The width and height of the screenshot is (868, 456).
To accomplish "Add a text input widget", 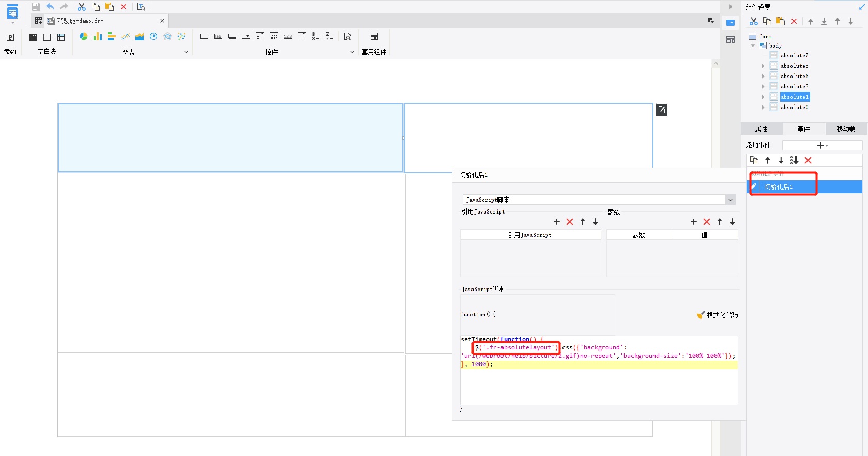I will (x=204, y=36).
